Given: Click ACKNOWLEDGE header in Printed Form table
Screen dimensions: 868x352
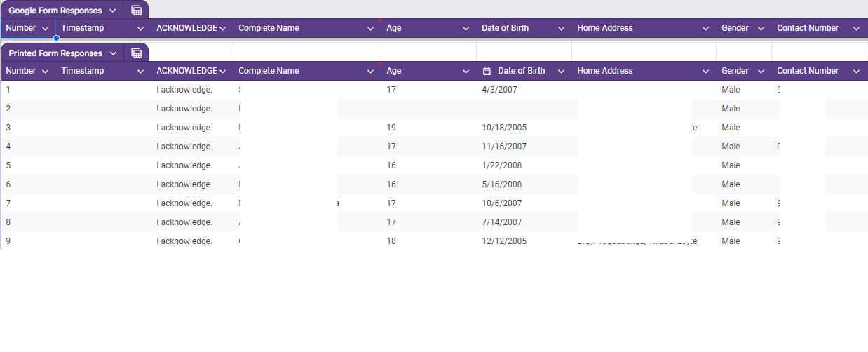Looking at the screenshot, I should pyautogui.click(x=186, y=71).
